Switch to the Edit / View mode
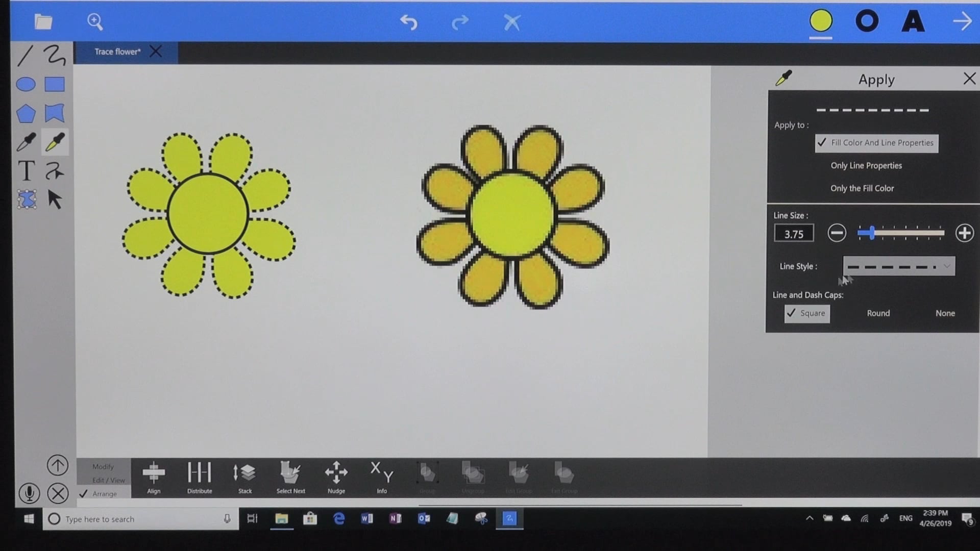 (108, 481)
